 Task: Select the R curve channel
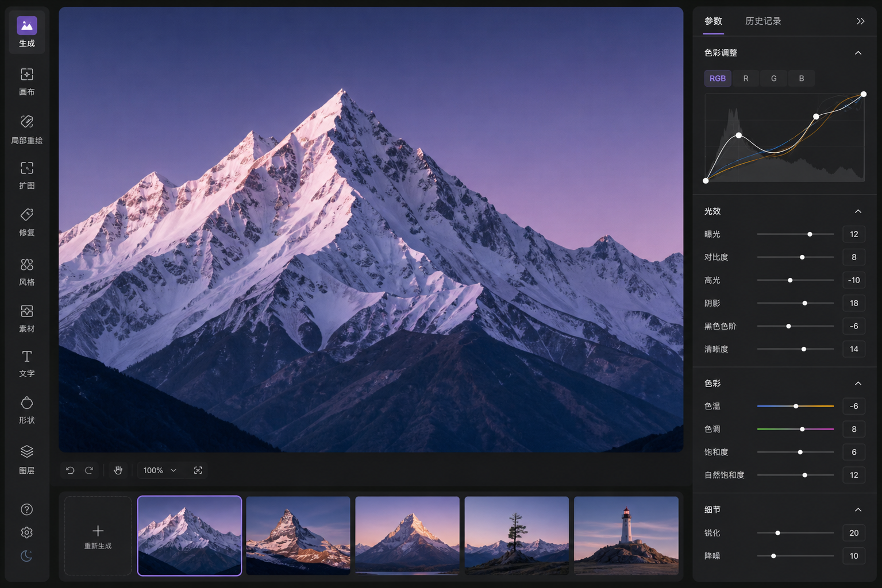point(746,79)
